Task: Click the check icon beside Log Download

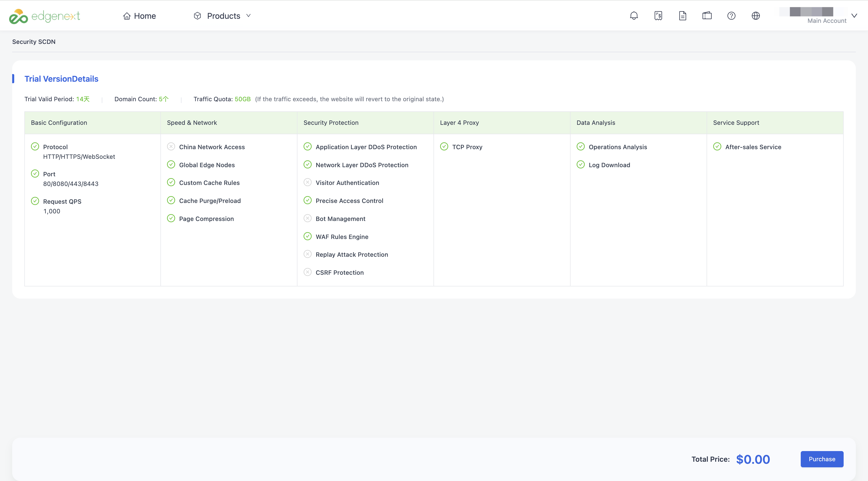Action: point(581,164)
